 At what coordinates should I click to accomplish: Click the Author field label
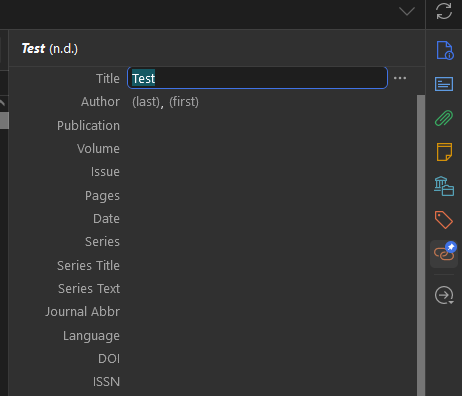[100, 102]
